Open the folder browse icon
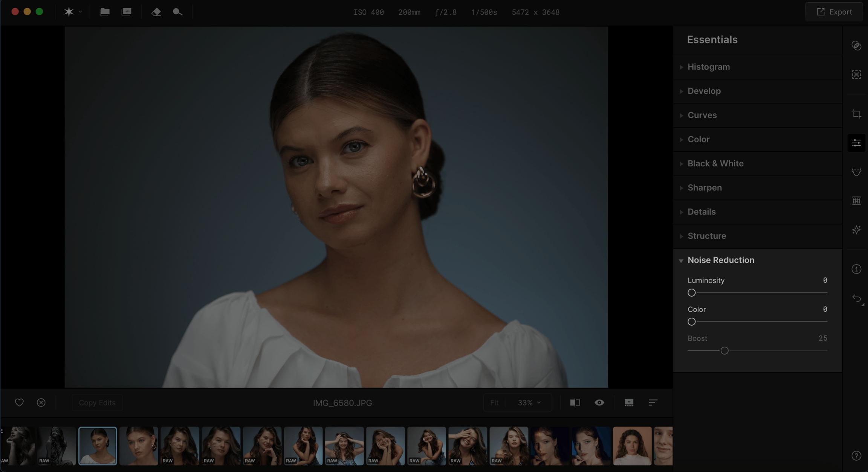Screen dimensions: 868x472 (104, 12)
